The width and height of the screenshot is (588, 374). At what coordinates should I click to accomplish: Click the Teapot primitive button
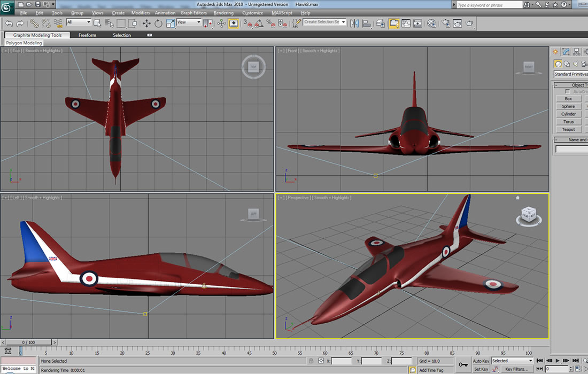click(x=568, y=129)
